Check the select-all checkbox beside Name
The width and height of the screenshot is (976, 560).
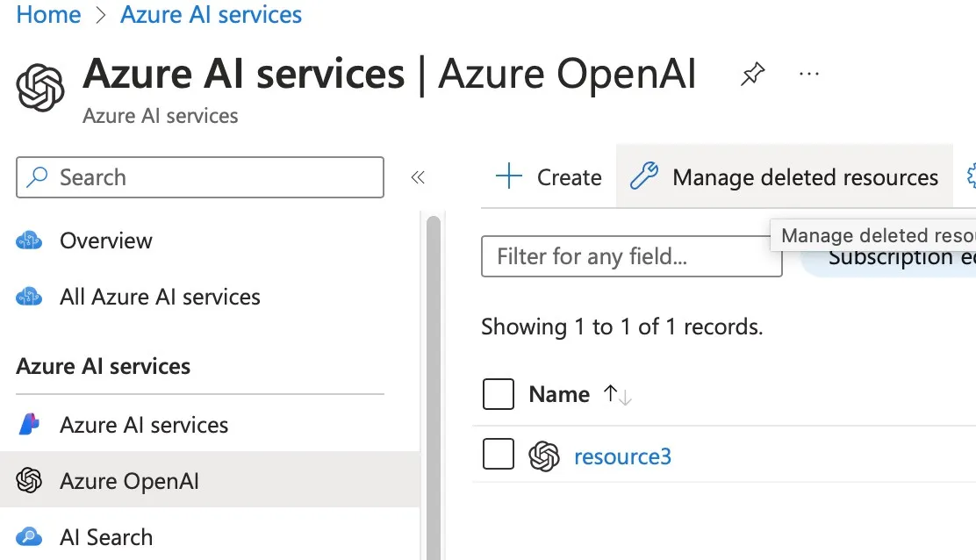(499, 395)
